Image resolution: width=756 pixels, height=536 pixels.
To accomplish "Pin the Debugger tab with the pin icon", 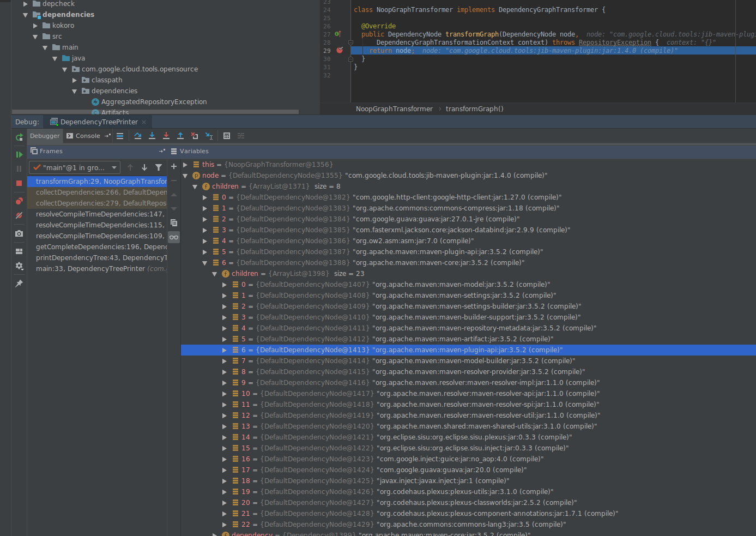I will (x=19, y=283).
